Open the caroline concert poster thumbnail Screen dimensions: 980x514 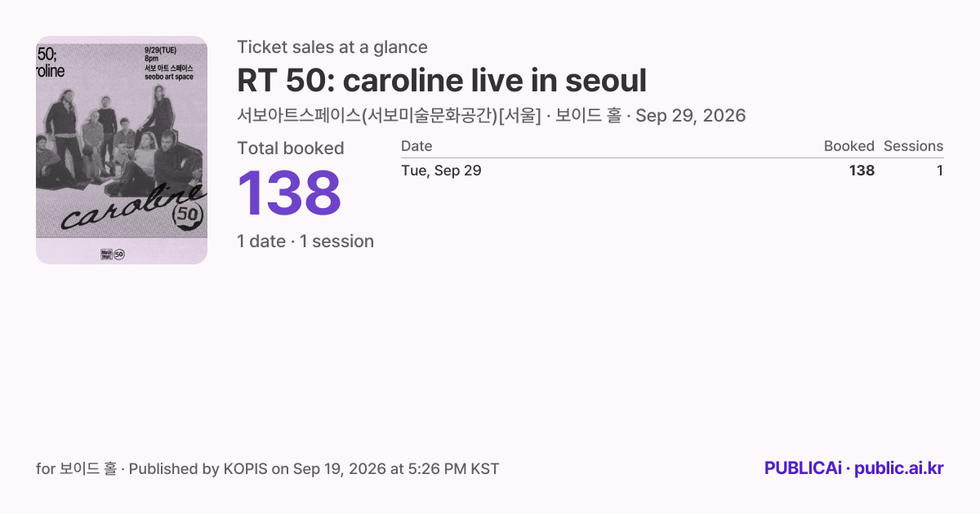point(122,150)
